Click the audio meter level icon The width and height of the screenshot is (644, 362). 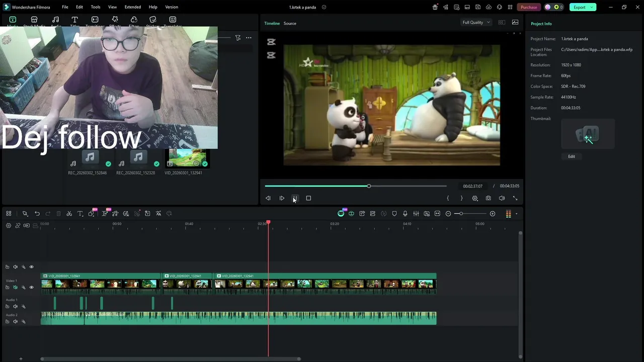[508, 214]
